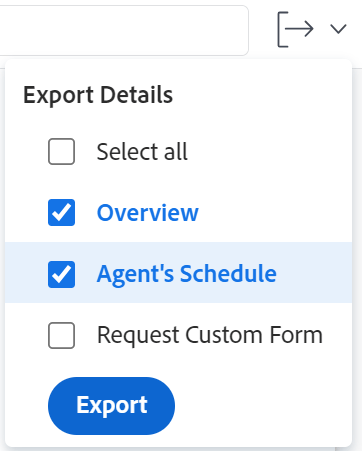Focus the text field beside export icon
This screenshot has width=362, height=451.
123,30
